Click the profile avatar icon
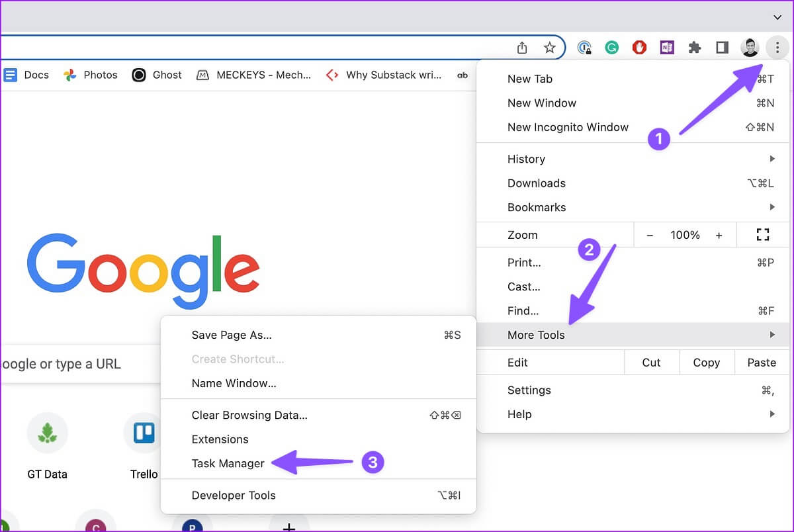Viewport: 794px width, 532px height. point(750,48)
